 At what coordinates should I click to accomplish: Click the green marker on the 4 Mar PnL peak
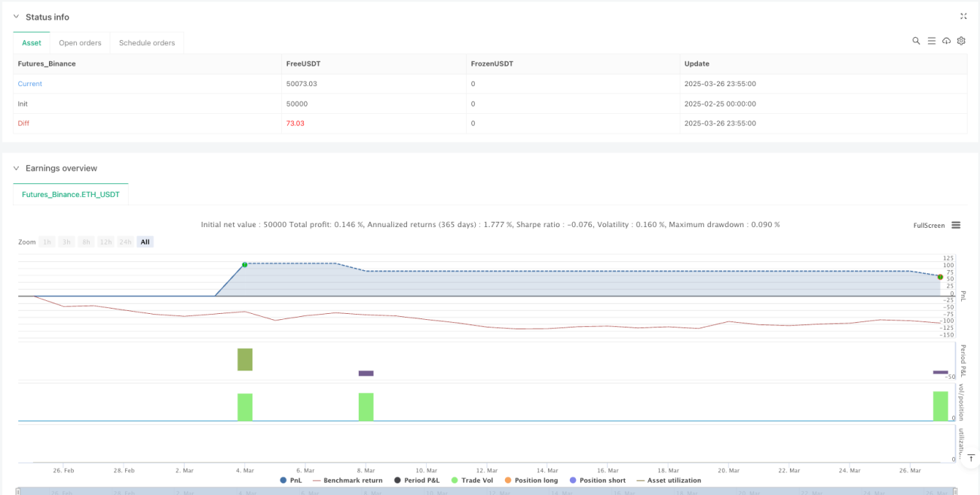click(244, 265)
